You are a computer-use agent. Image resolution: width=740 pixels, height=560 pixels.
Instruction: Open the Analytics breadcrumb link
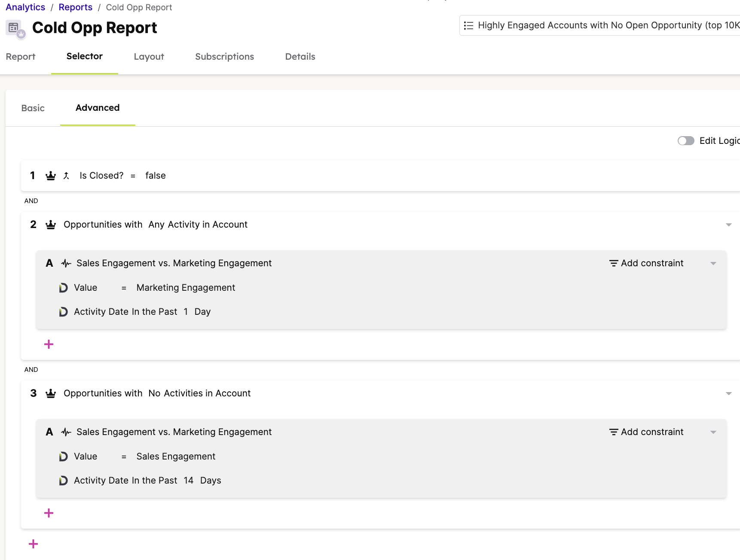(x=25, y=7)
